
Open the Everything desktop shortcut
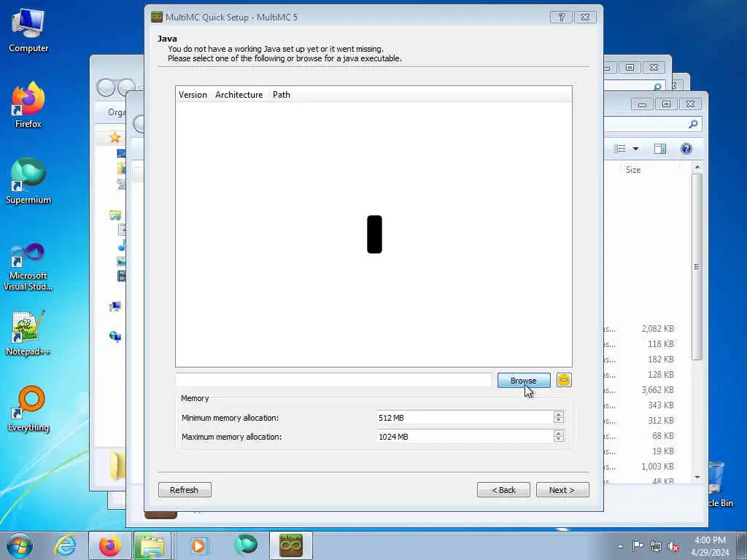tap(28, 408)
